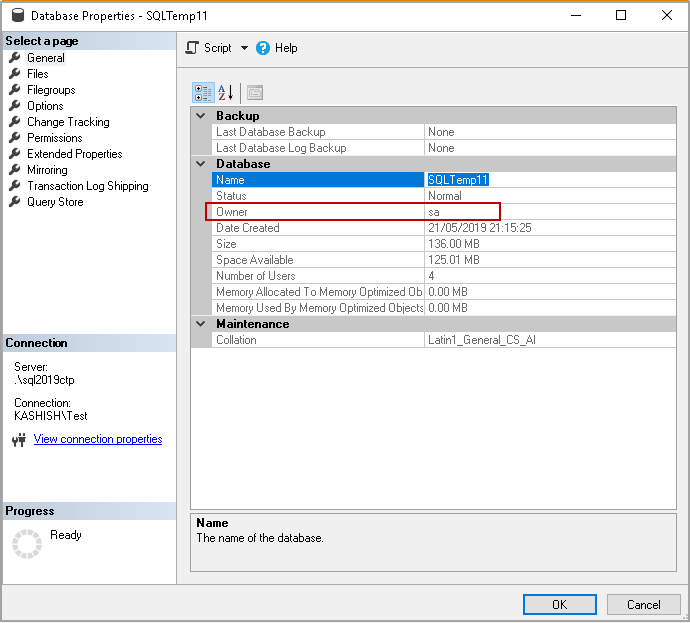Click the Latin1_General_CS_AI collation value
Screen dimensions: 690x623
tap(482, 340)
